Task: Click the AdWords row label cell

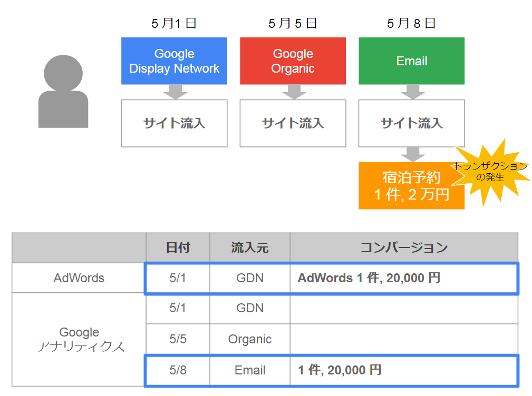Action: pyautogui.click(x=79, y=278)
